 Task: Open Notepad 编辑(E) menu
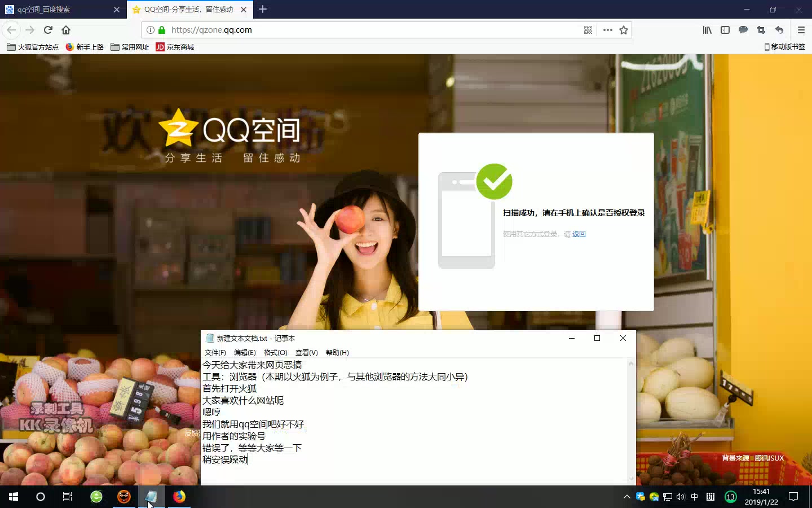(245, 353)
